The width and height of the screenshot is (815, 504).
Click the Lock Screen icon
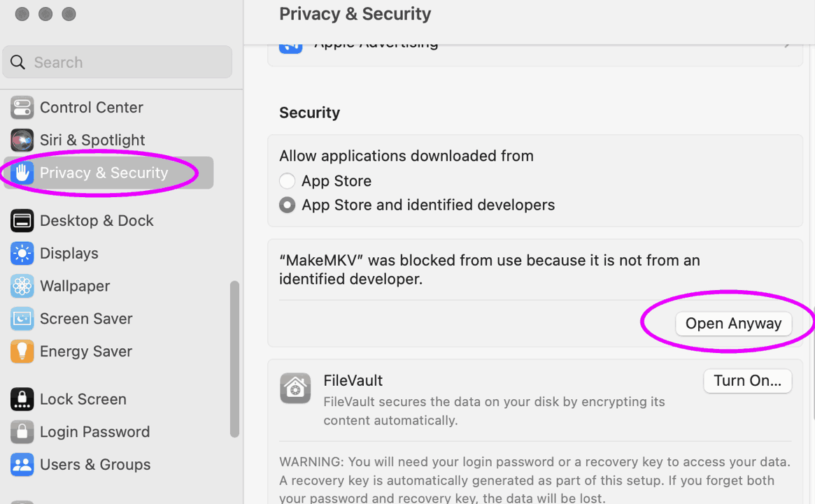click(22, 399)
